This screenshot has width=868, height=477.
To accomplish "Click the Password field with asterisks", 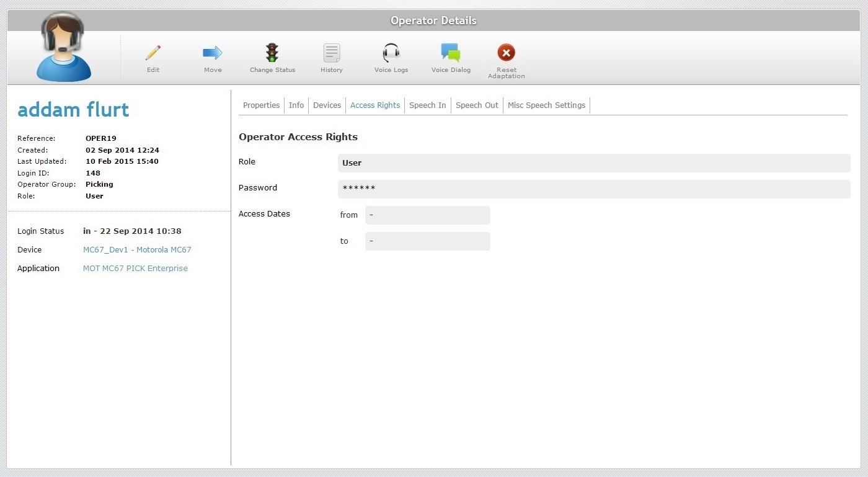I will (594, 189).
